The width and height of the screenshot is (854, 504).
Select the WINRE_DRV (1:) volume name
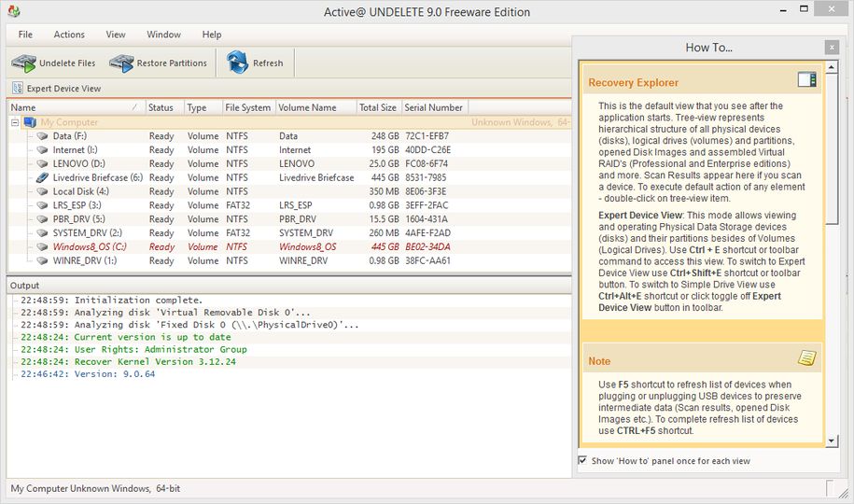pos(84,261)
